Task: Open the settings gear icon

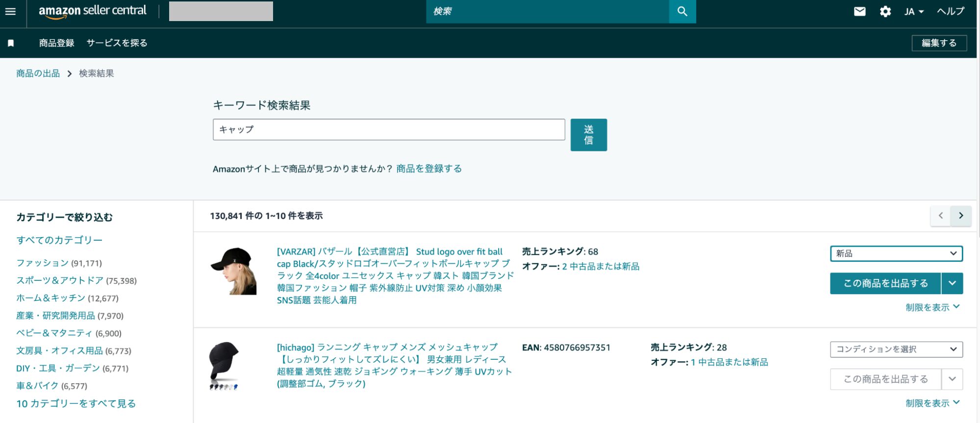Action: click(885, 11)
